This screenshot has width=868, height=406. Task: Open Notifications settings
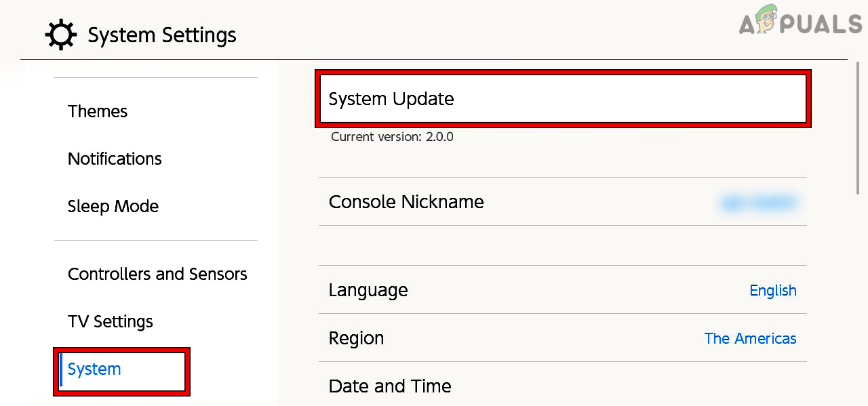click(x=115, y=159)
